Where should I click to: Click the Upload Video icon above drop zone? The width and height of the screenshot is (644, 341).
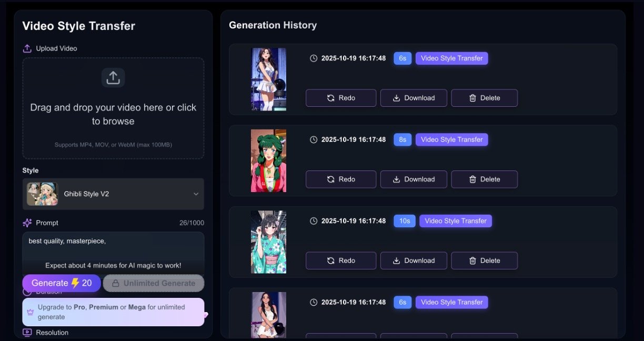click(27, 48)
